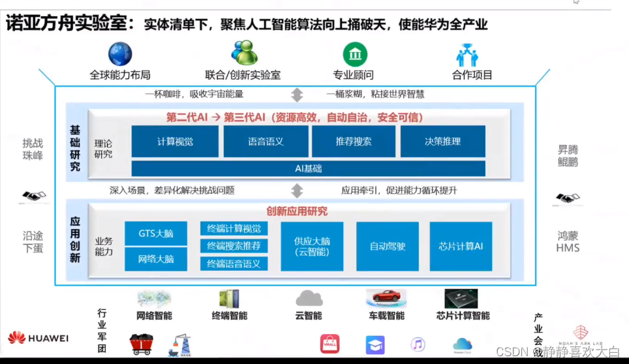Select the 自动驾驶 block
The image size is (629, 364).
[x=388, y=247]
